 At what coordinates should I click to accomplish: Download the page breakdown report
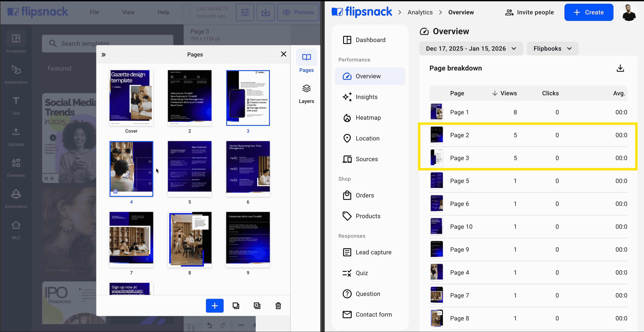[x=620, y=68]
